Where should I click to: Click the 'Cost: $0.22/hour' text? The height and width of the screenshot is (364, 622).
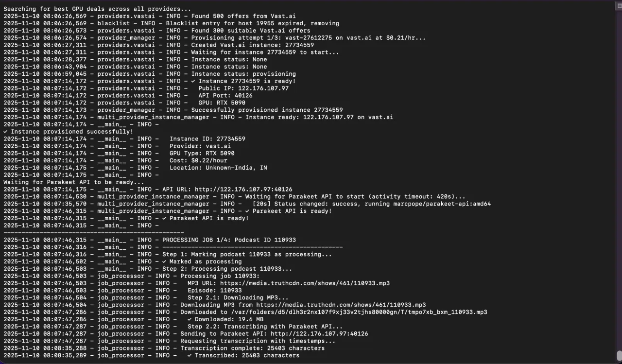(x=198, y=160)
